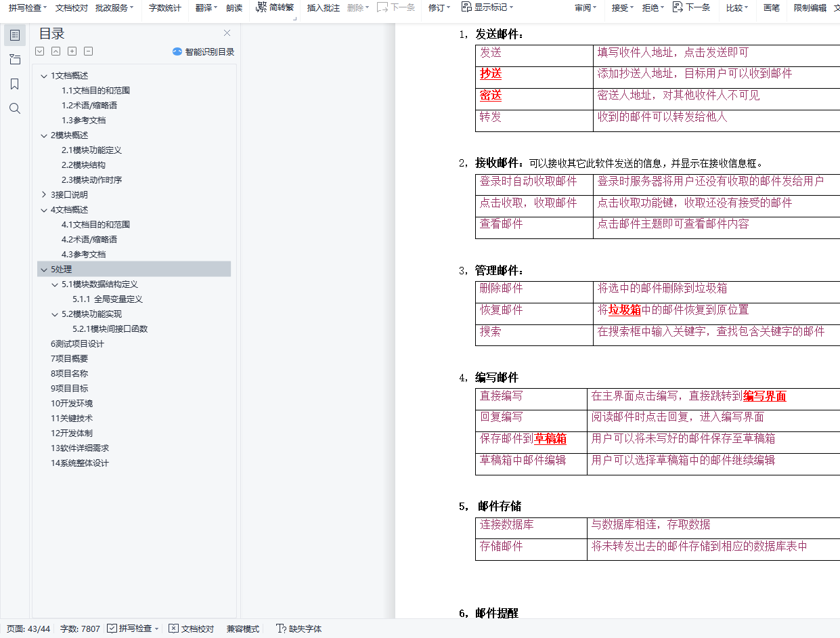
Task: Go to 5.1.1 全局变量定义 in the outline
Action: (x=108, y=299)
